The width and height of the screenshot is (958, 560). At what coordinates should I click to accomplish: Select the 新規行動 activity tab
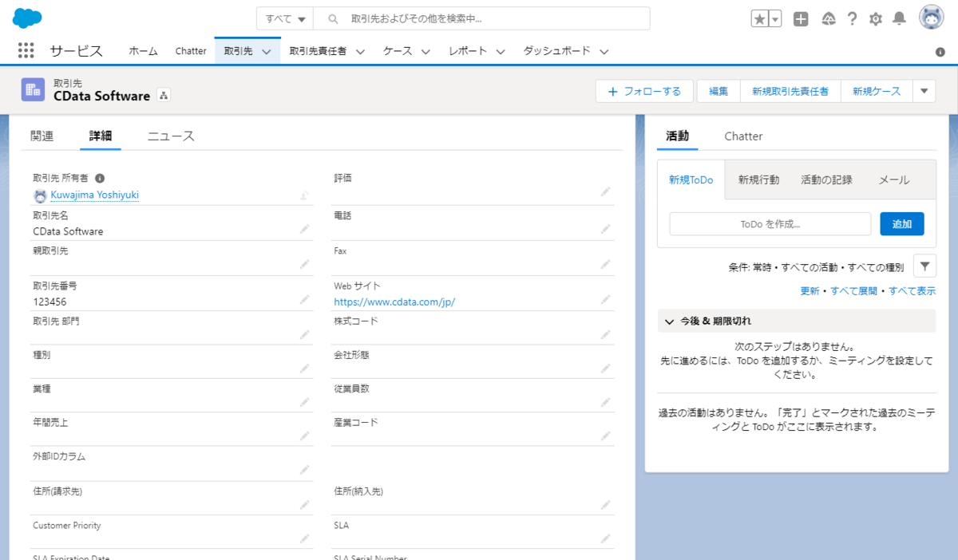tap(758, 179)
